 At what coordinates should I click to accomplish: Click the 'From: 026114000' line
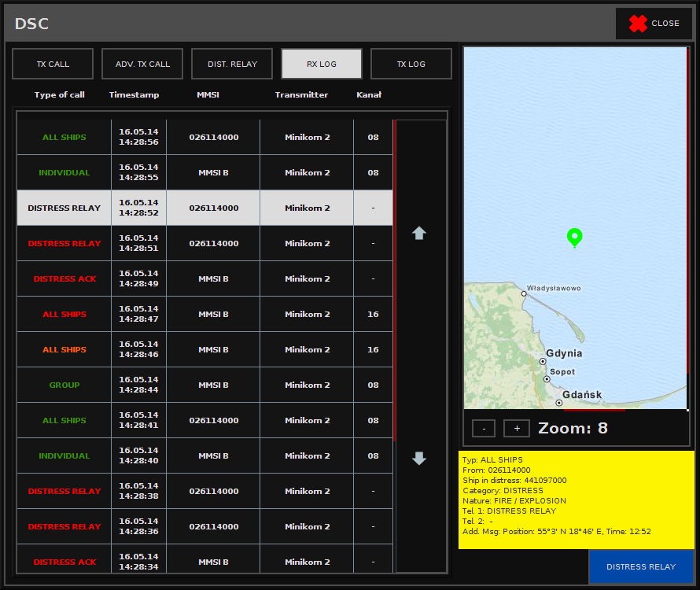pos(496,470)
